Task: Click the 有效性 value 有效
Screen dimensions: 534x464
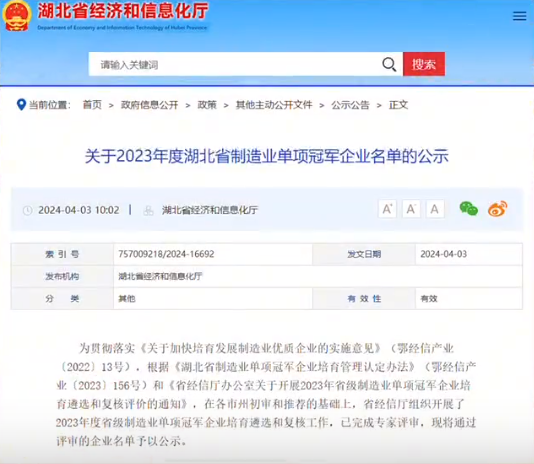Action: click(x=429, y=299)
